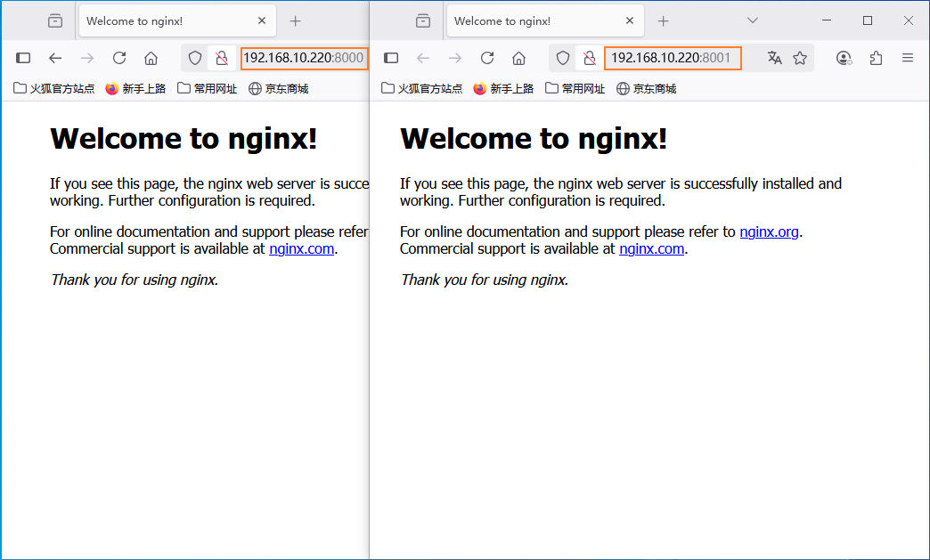Screen dimensions: 930x560
Task: Minimize the right Firefox window
Action: point(826,20)
